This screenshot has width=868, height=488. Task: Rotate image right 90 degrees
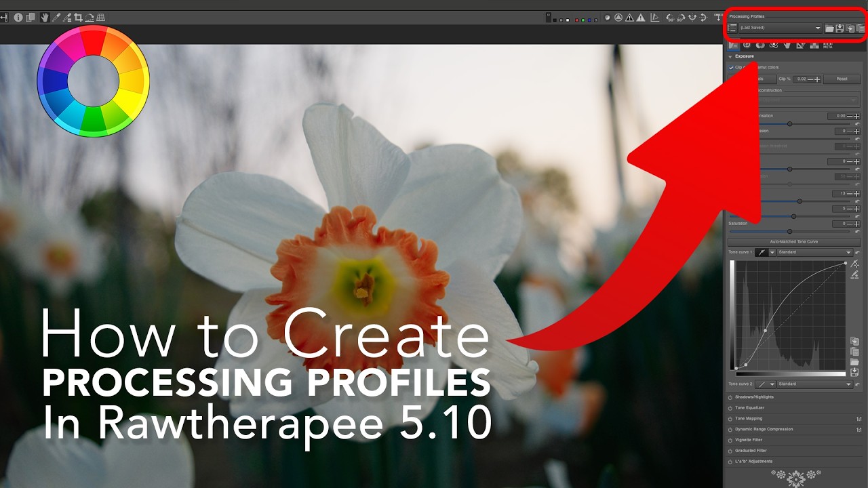pos(681,18)
